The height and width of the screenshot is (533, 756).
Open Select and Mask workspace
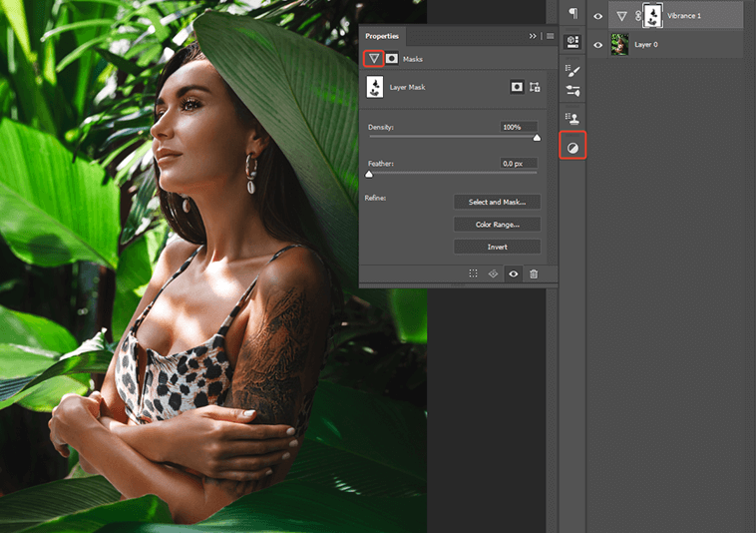(497, 202)
